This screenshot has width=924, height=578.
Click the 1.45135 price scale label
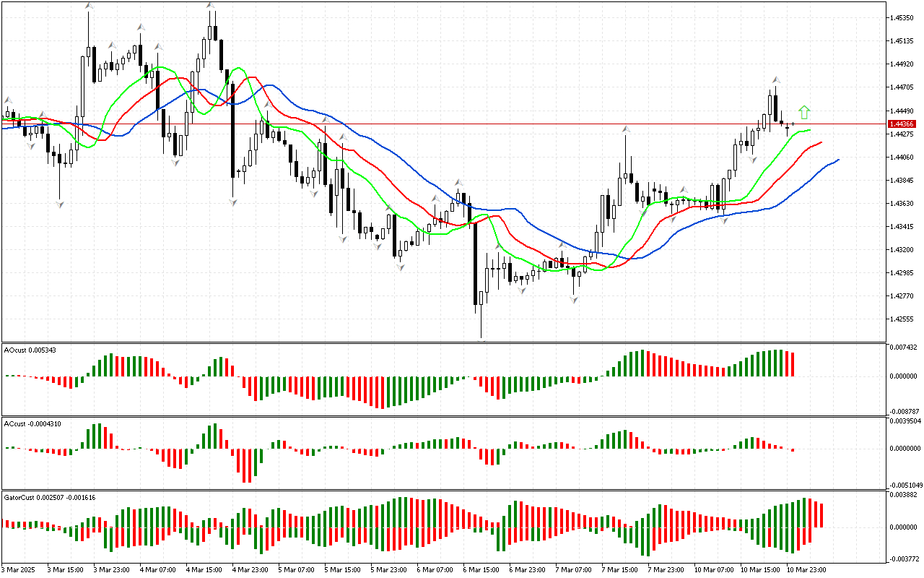[902, 41]
